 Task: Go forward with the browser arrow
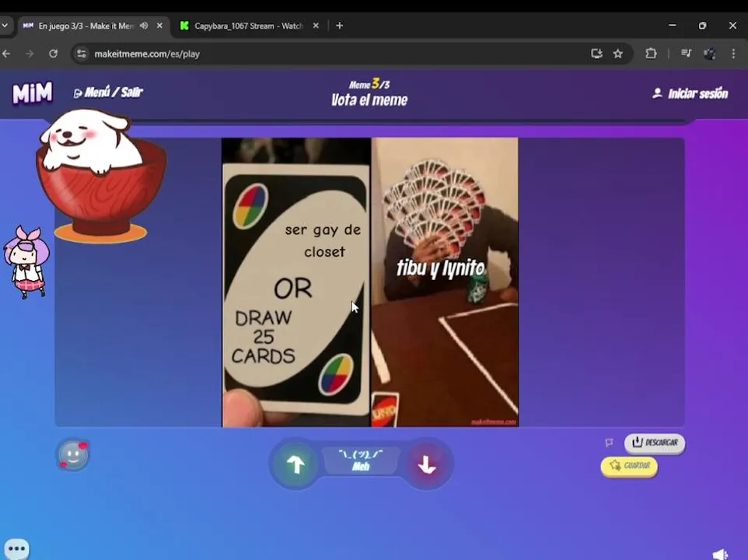(30, 54)
